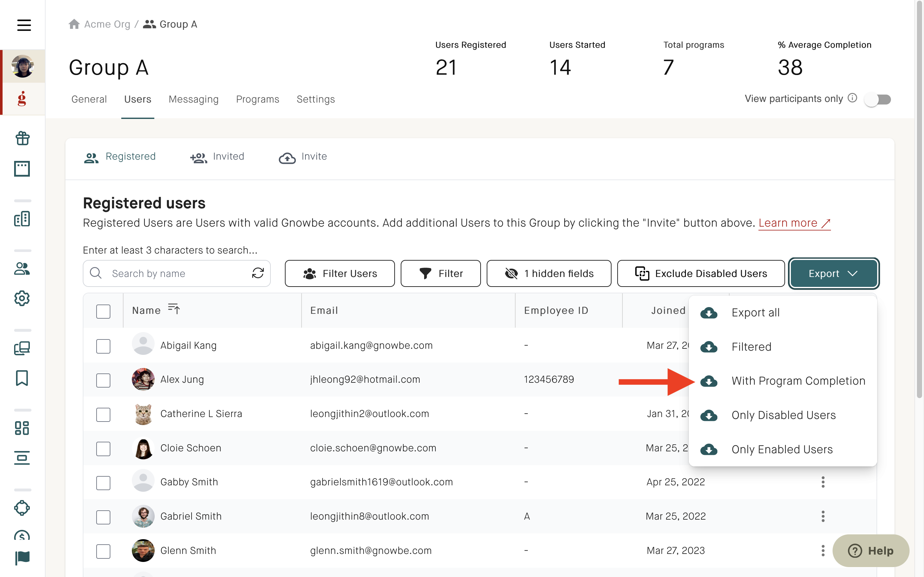Open the hamburger menu icon

pyautogui.click(x=24, y=25)
